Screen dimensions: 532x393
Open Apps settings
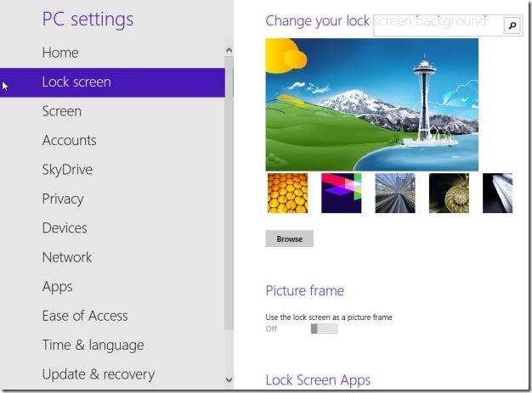[x=57, y=287]
